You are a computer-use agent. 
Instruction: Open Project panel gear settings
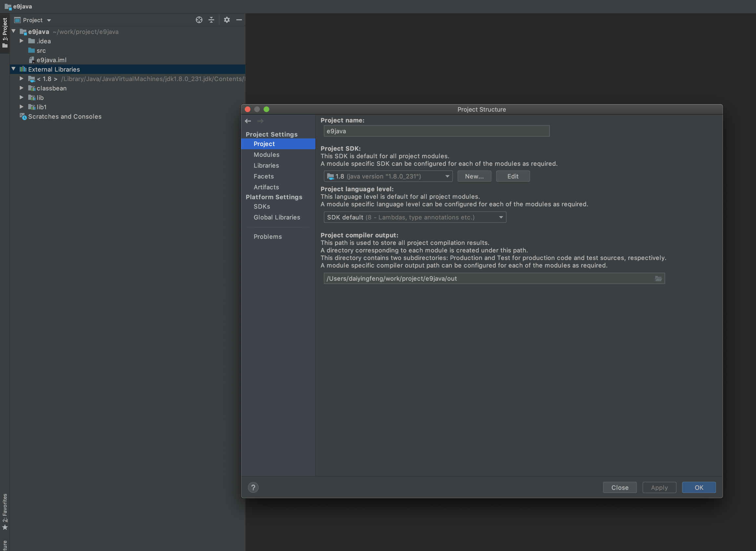(227, 20)
